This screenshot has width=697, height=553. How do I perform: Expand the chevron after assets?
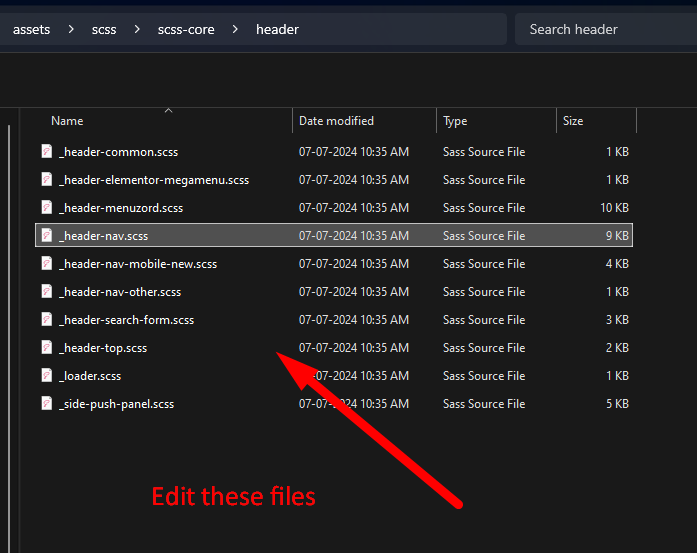71,29
